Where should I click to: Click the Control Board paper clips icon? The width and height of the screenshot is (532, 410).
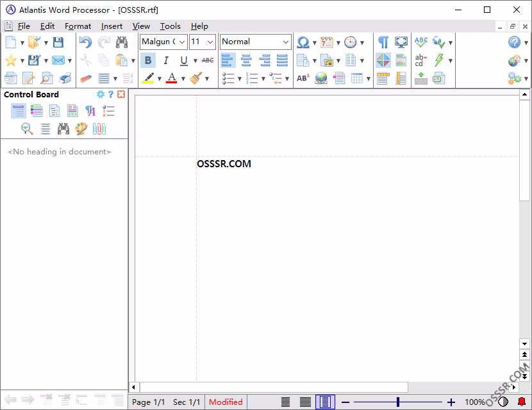99,129
